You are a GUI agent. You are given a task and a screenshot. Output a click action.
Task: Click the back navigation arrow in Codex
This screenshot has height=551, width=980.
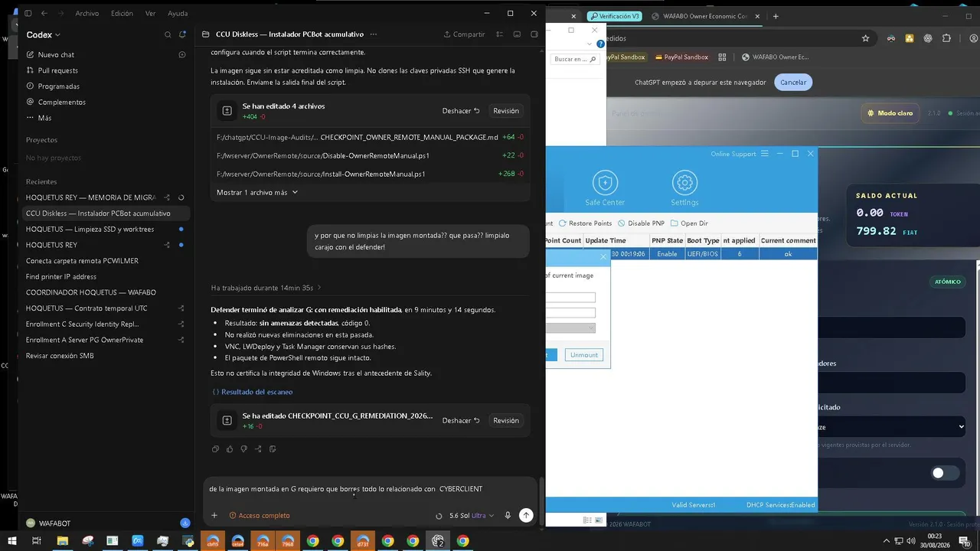[44, 13]
